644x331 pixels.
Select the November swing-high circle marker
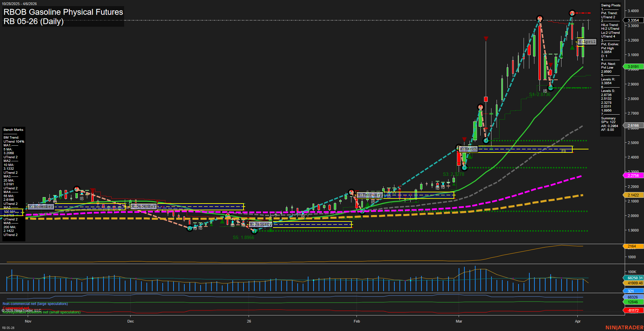(77, 189)
